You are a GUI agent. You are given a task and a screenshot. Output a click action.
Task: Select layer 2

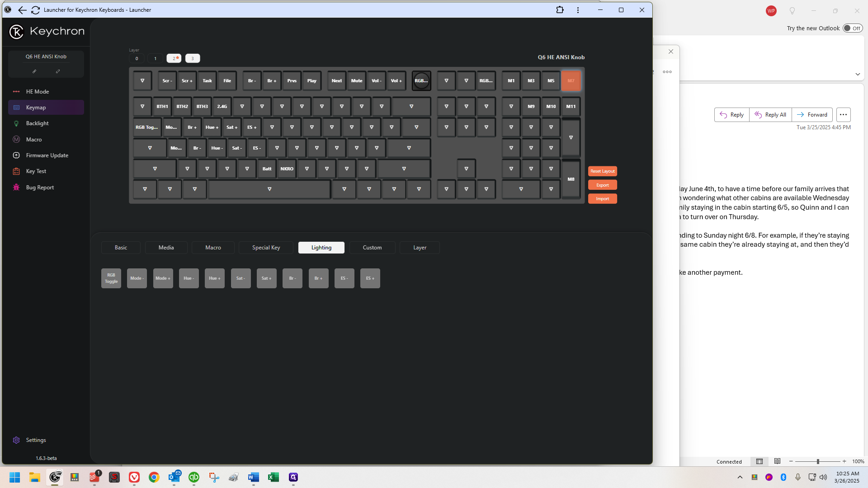pos(174,58)
